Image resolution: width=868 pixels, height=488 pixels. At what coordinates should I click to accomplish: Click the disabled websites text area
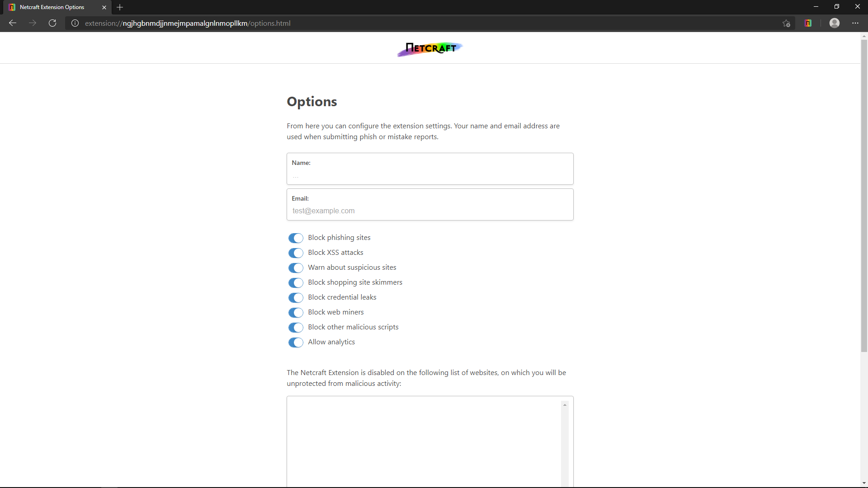pos(424,441)
